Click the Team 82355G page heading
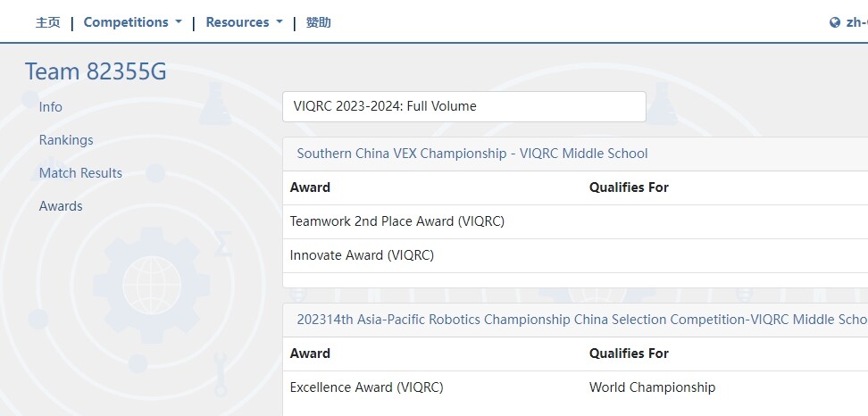The height and width of the screenshot is (416, 868). pos(96,72)
